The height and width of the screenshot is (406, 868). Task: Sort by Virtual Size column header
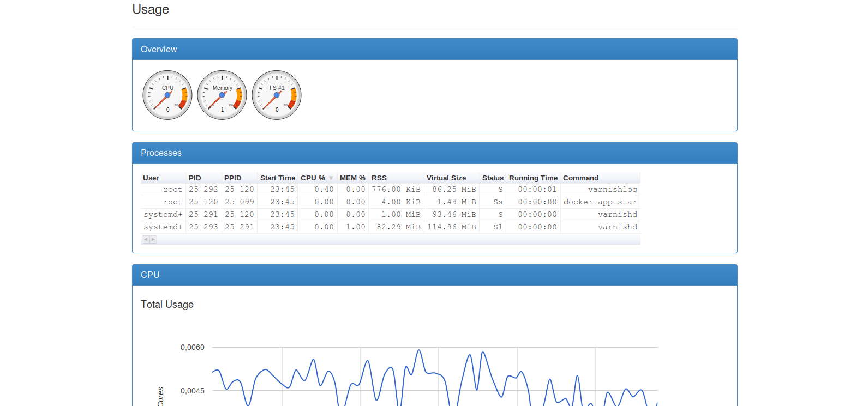point(446,178)
